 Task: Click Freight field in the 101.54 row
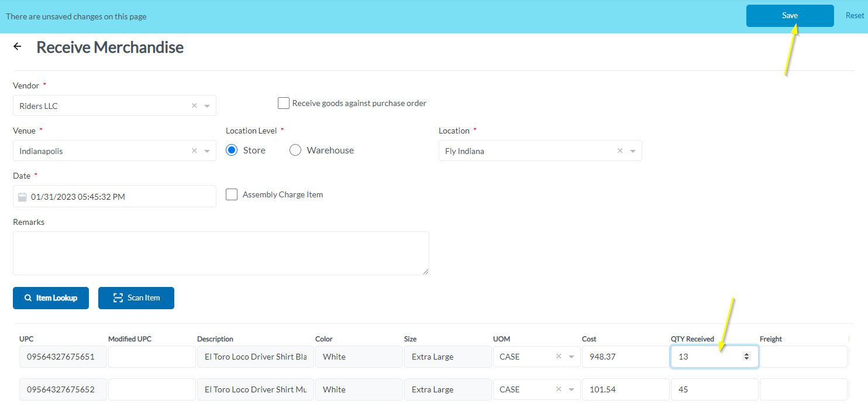pos(804,389)
